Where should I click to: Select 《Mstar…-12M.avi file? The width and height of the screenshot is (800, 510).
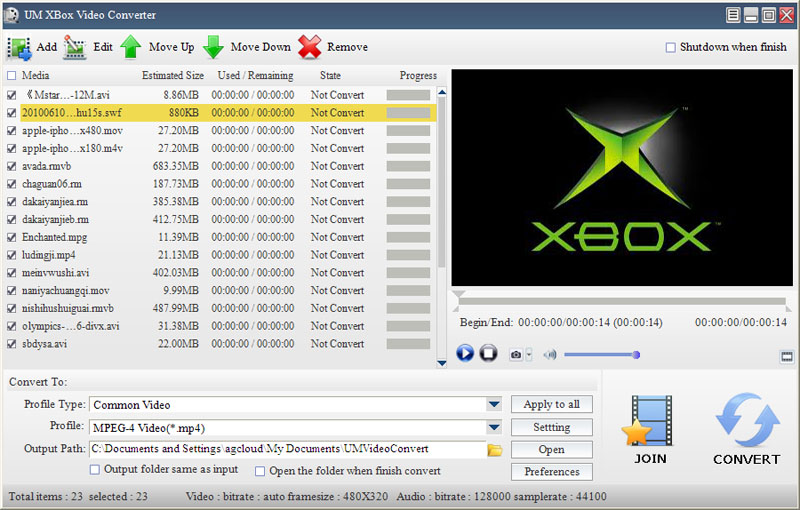[x=228, y=95]
